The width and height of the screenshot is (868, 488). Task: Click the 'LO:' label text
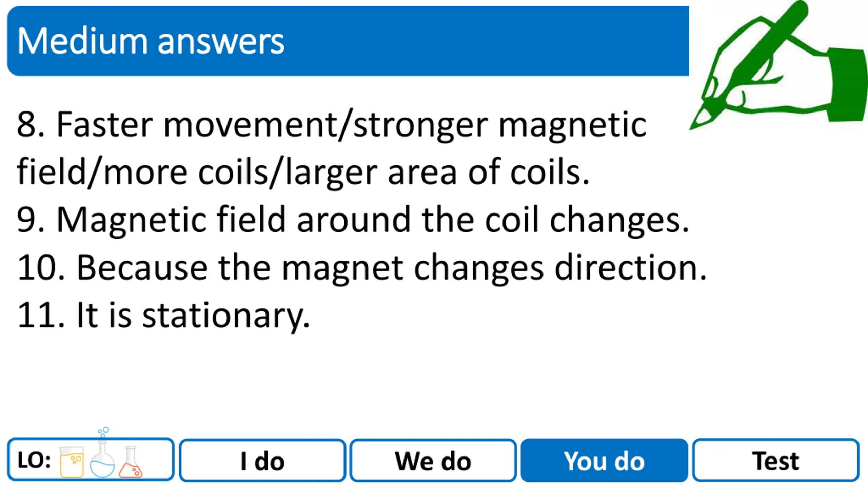click(x=34, y=460)
